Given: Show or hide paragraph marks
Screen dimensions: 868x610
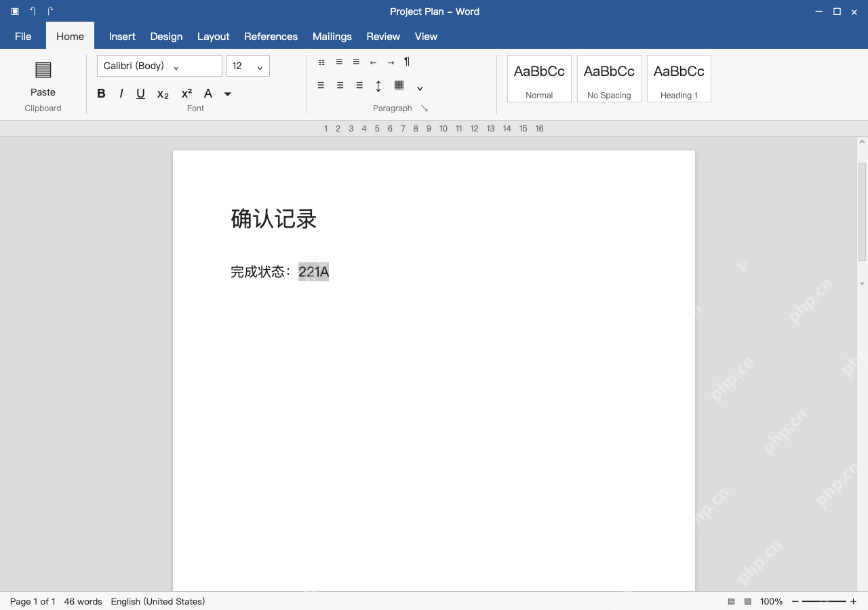Looking at the screenshot, I should (407, 62).
